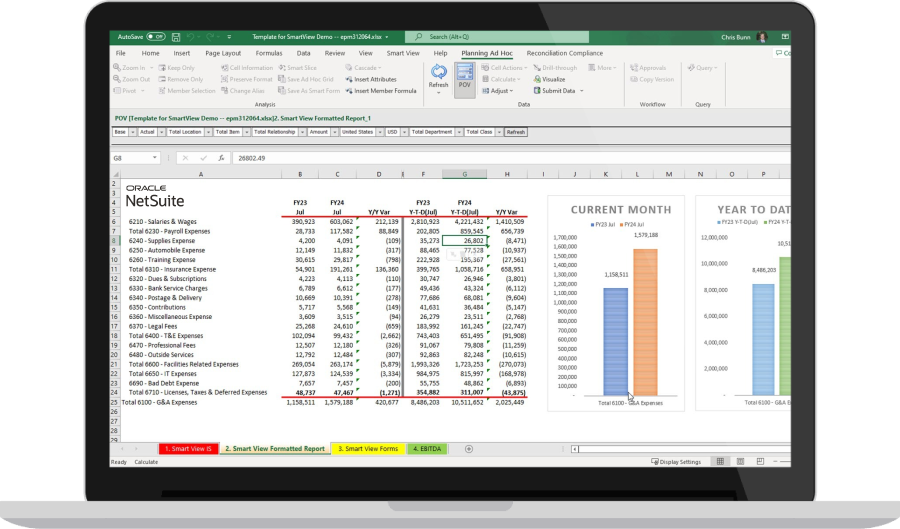The image size is (900, 529).
Task: Expand the More dropdown in Data group
Action: [602, 68]
